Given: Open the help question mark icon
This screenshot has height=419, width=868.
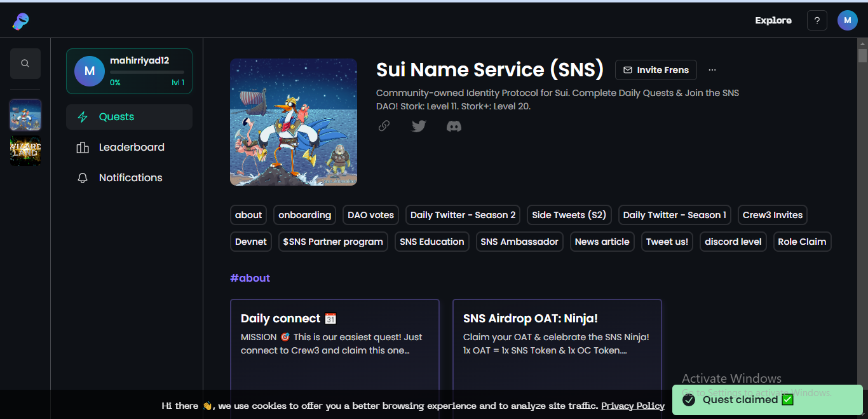Looking at the screenshot, I should point(817,20).
